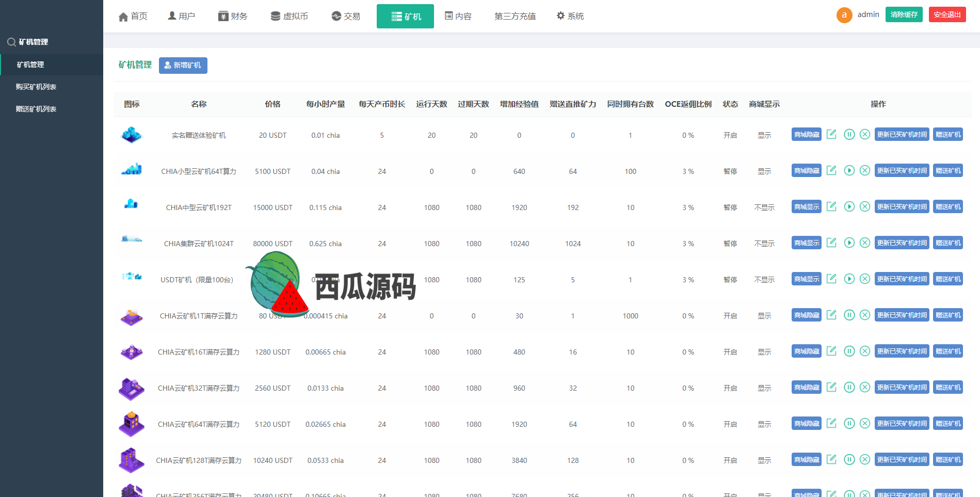
Task: Delete CHIA云矿机32T满存云算力 miner
Action: (x=865, y=387)
